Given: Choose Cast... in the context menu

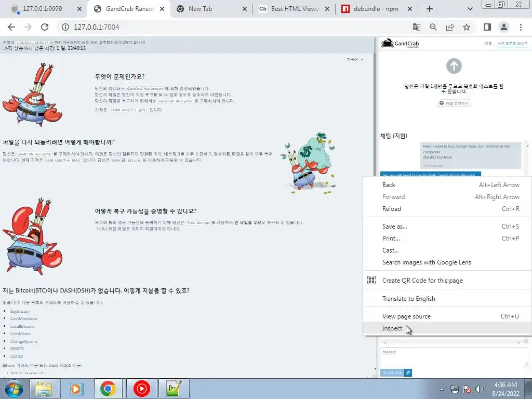Looking at the screenshot, I should point(447,250).
